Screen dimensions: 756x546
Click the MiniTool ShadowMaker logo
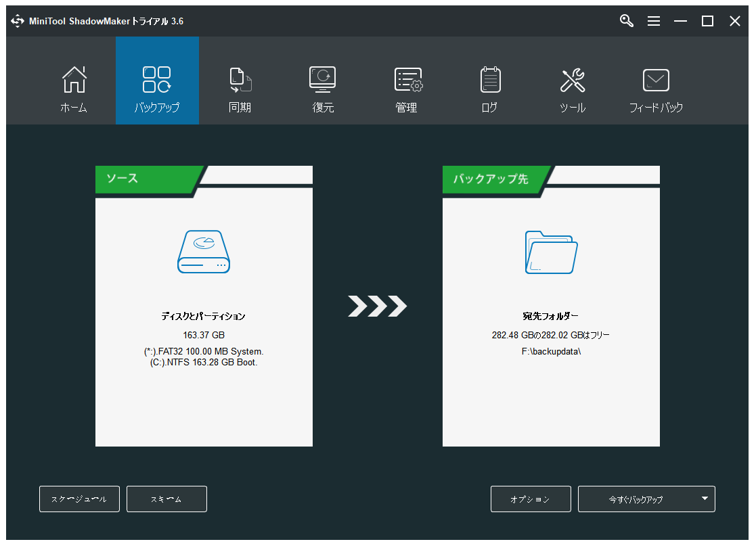(17, 21)
